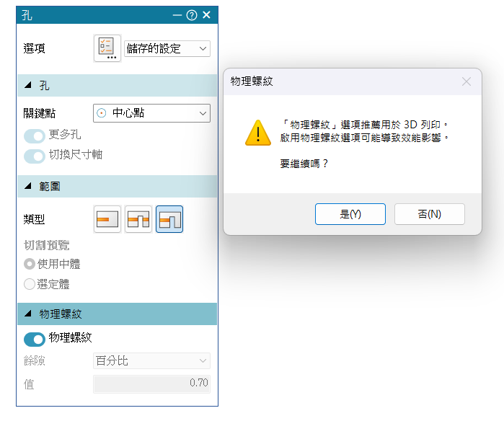The image size is (504, 421).
Task: Click the 值 label
Action: [29, 384]
